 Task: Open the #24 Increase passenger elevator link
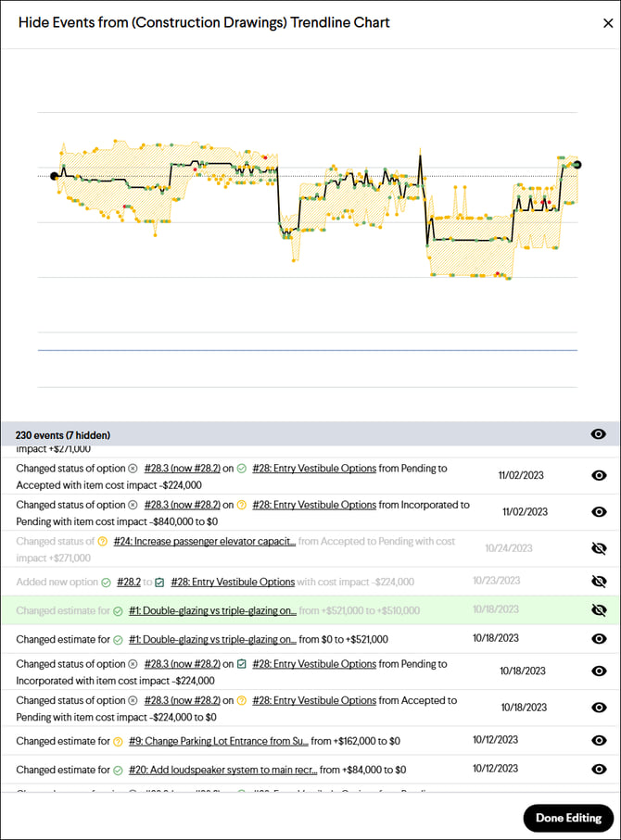coord(204,542)
